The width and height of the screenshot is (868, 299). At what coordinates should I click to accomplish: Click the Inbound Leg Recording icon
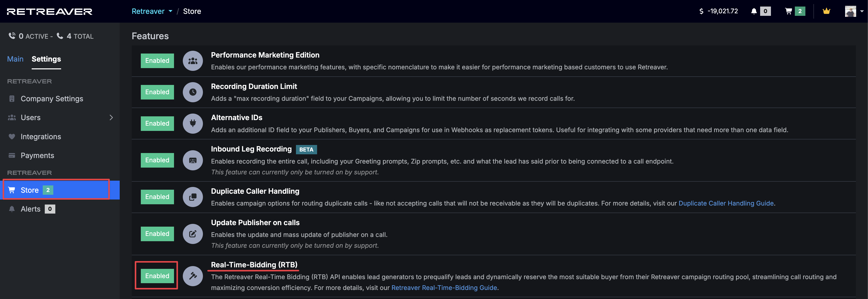pos(193,160)
